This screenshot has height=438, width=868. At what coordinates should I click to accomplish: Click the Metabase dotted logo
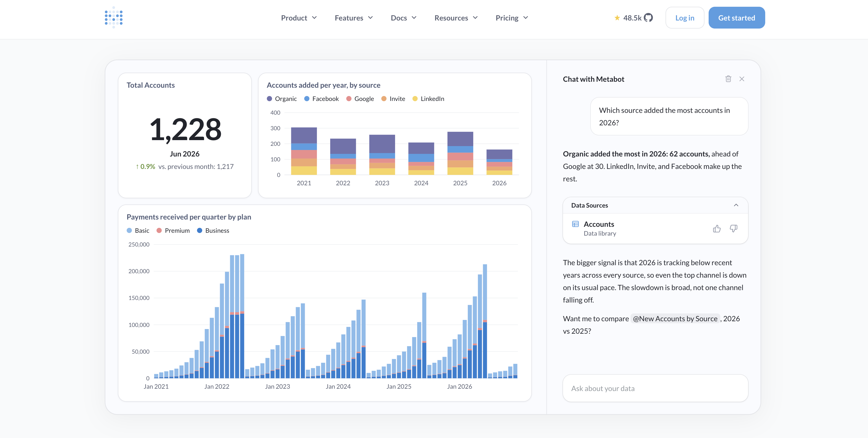[113, 18]
